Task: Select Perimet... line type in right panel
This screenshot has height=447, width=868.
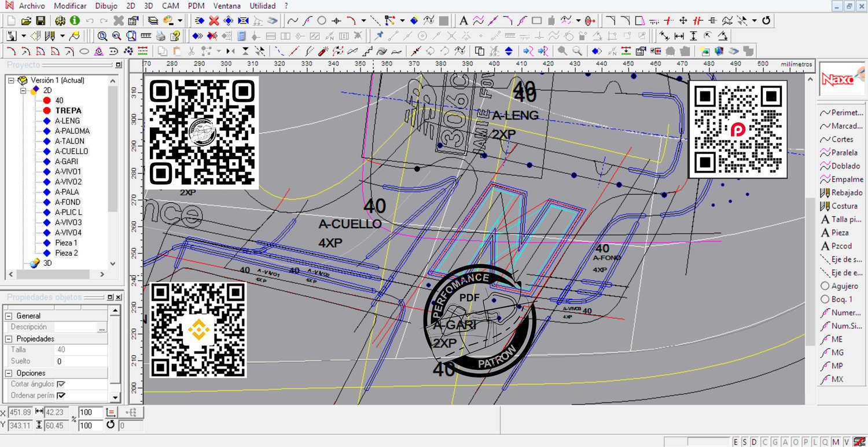Action: tap(843, 112)
